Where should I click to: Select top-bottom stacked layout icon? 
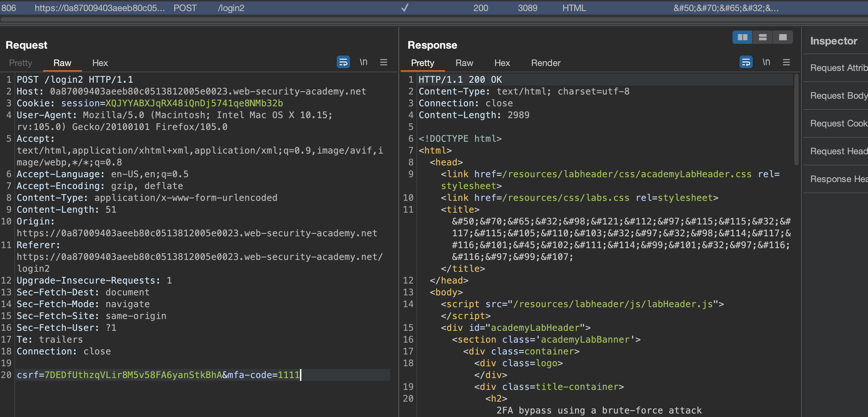762,37
